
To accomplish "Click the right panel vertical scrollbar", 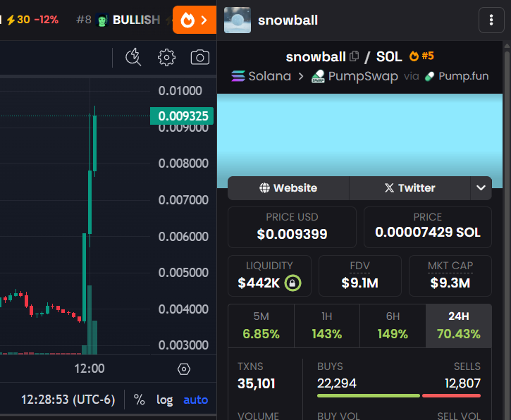I will [507, 230].
